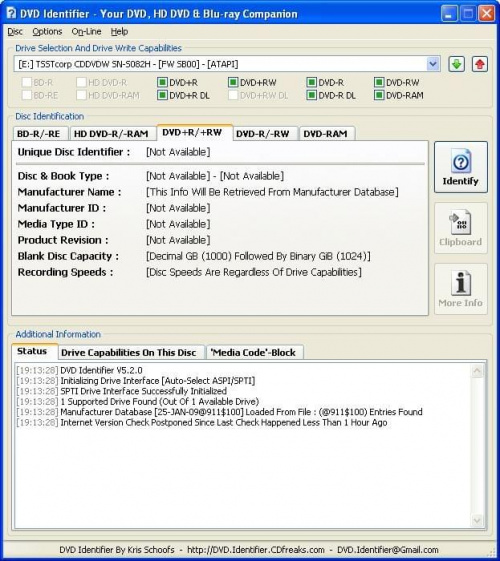Toggle the DVD-R checkbox

(x=312, y=82)
